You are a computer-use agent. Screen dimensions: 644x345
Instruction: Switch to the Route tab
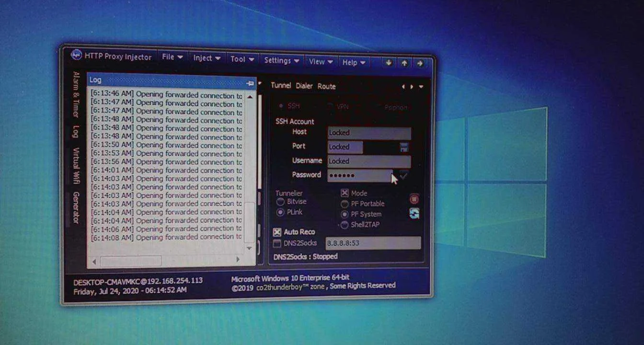pos(327,86)
